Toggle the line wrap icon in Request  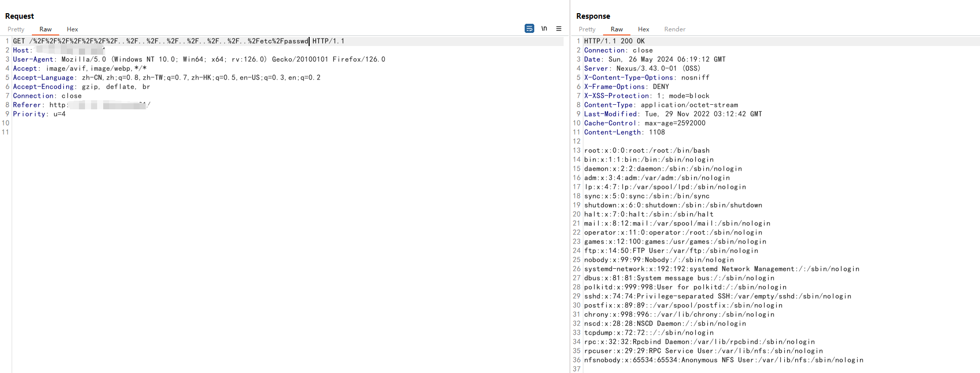tap(529, 28)
